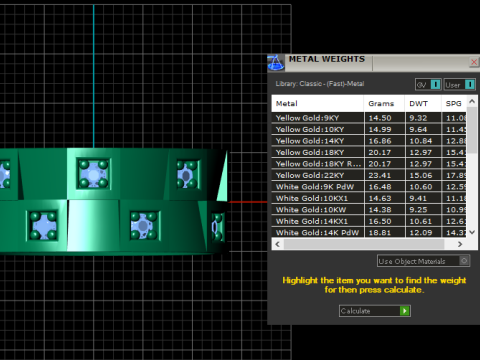Click the Library: Classic - (Fast)-Metal label
Image resolution: width=480 pixels, height=360 pixels.
click(x=320, y=84)
